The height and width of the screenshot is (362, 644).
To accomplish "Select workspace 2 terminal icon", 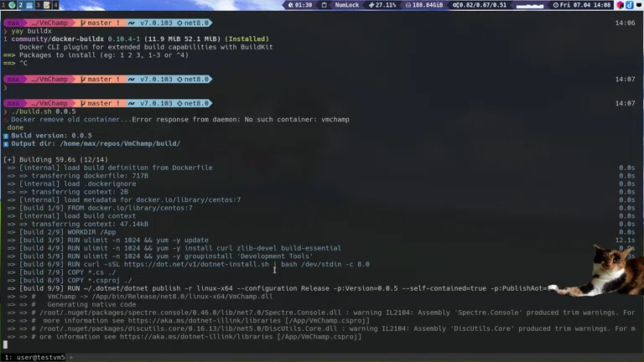I will coord(23,5).
